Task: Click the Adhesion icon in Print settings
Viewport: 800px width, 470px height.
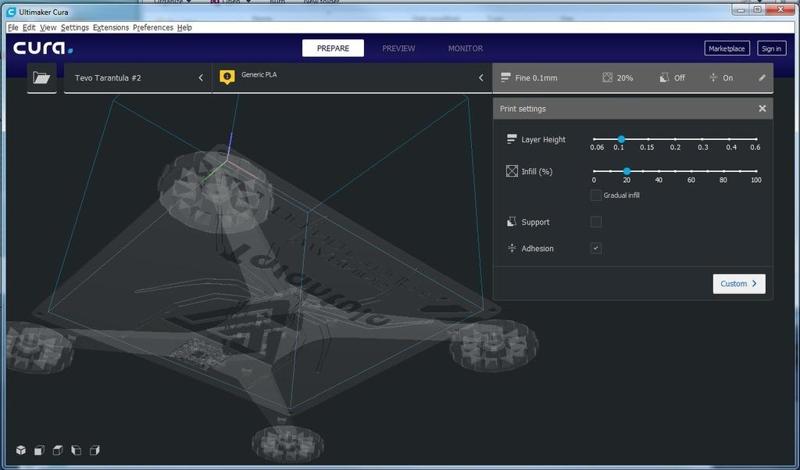Action: [511, 248]
